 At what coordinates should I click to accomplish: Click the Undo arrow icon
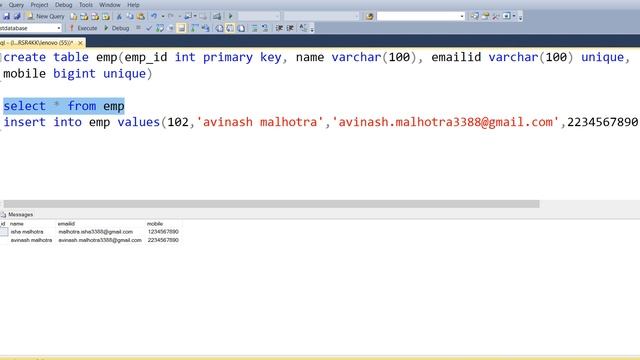point(154,16)
